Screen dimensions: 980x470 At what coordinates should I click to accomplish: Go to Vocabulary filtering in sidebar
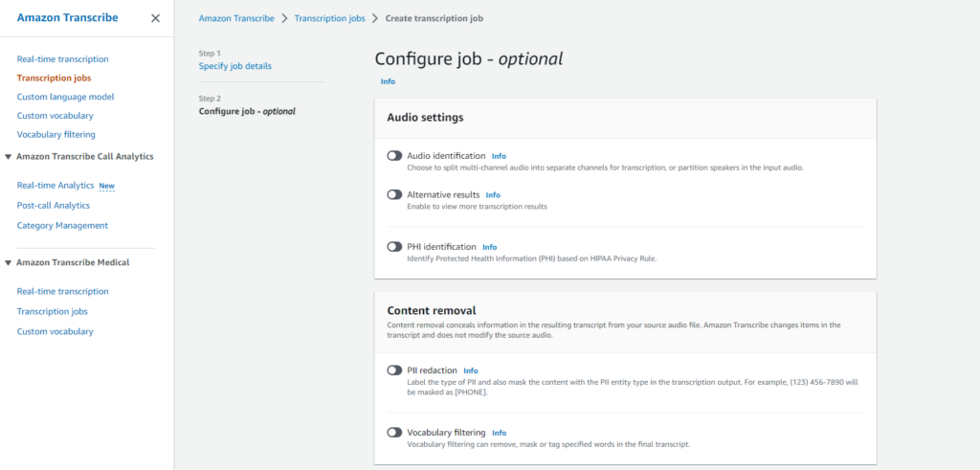click(x=56, y=134)
